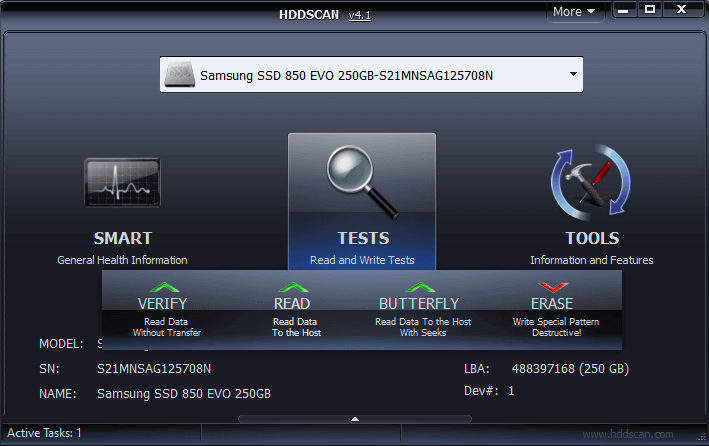Click 'Write Special Pattern Destructive!' description
This screenshot has width=709, height=446.
click(556, 327)
